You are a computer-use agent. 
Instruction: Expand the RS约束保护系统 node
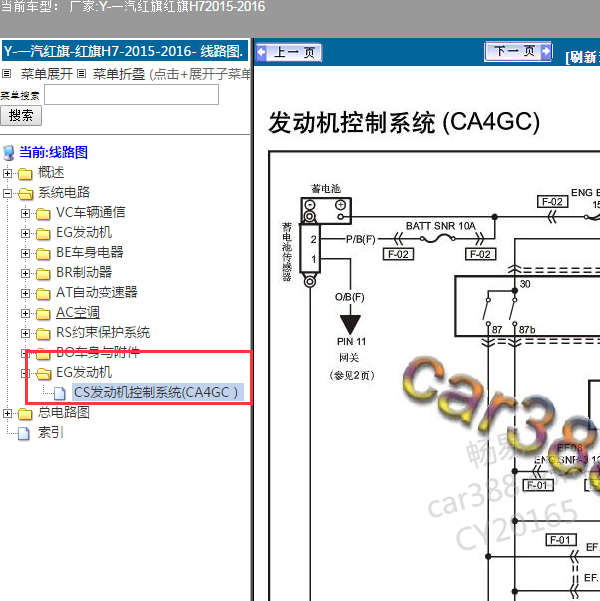click(25, 333)
